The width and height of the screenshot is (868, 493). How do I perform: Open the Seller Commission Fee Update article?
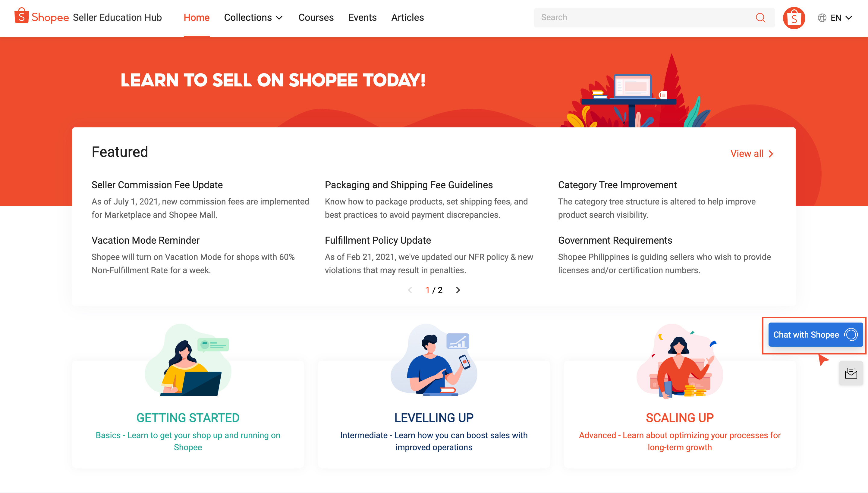157,185
